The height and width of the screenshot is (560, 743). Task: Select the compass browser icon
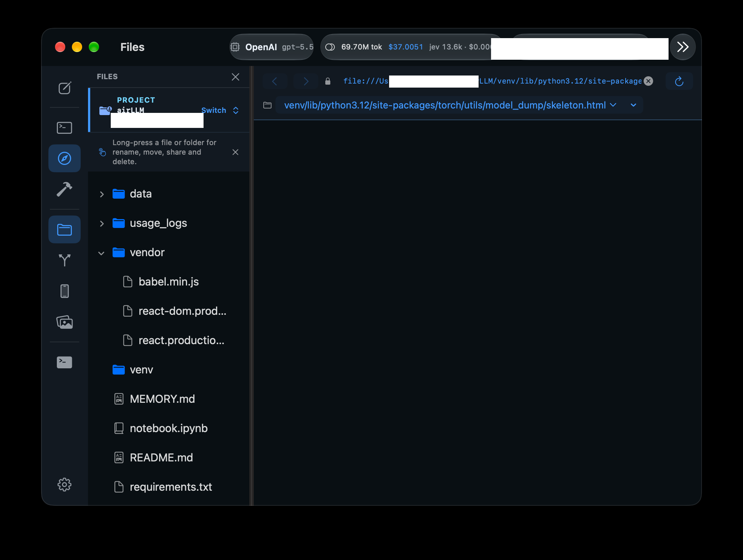pos(65,158)
